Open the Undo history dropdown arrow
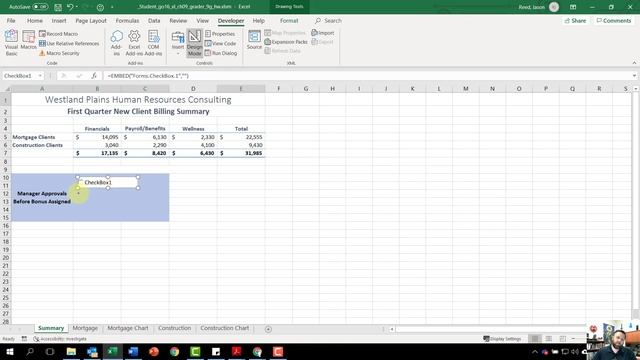 tap(77, 7)
